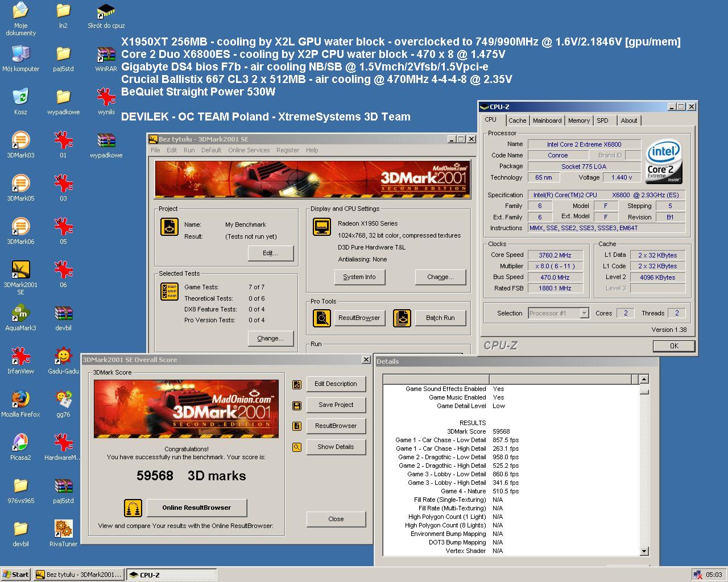
Task: Open the Help menu in 3DMark2001 SE
Action: click(x=312, y=150)
